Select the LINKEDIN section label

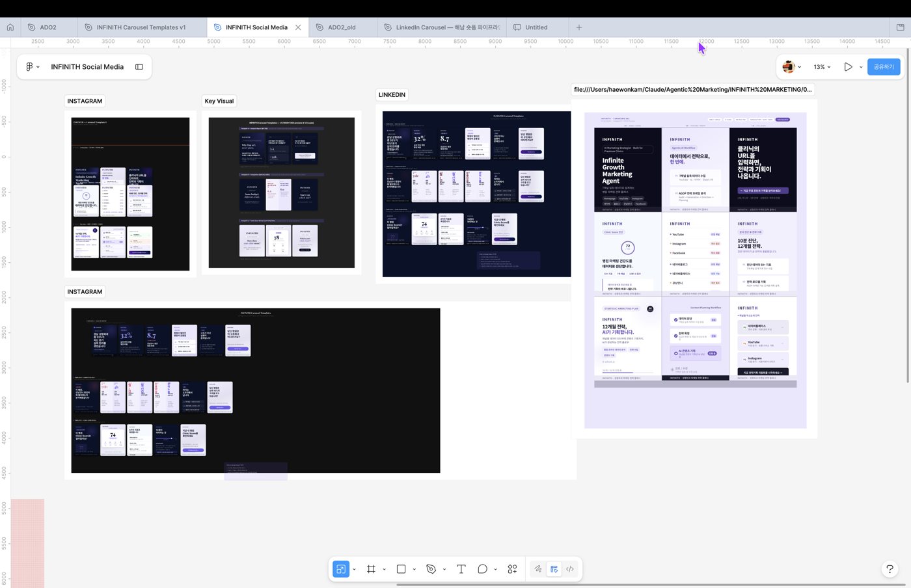tap(392, 95)
